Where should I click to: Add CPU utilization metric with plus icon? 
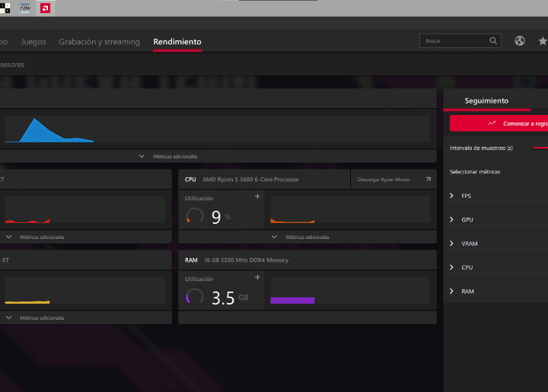point(257,196)
